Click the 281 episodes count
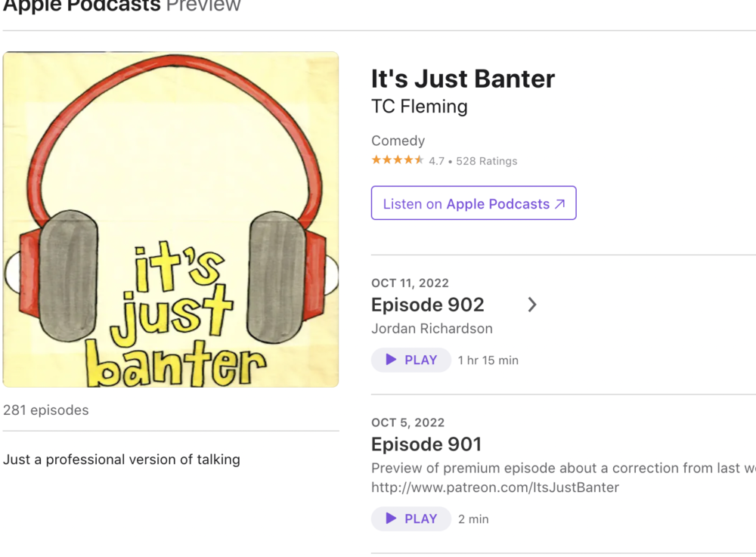Image resolution: width=756 pixels, height=557 pixels. click(46, 410)
